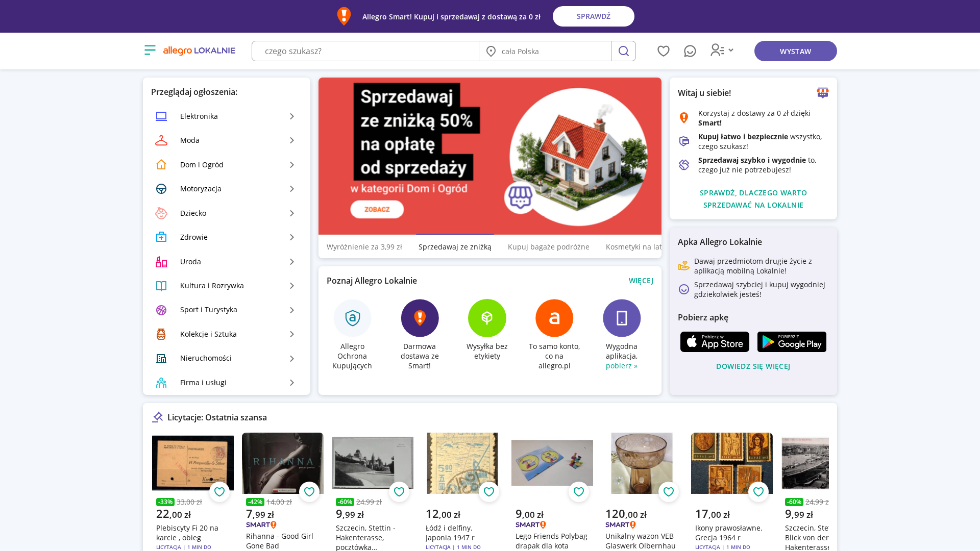Toggle favorite heart on Rihanna listing
This screenshot has width=980, height=551.
point(309,492)
